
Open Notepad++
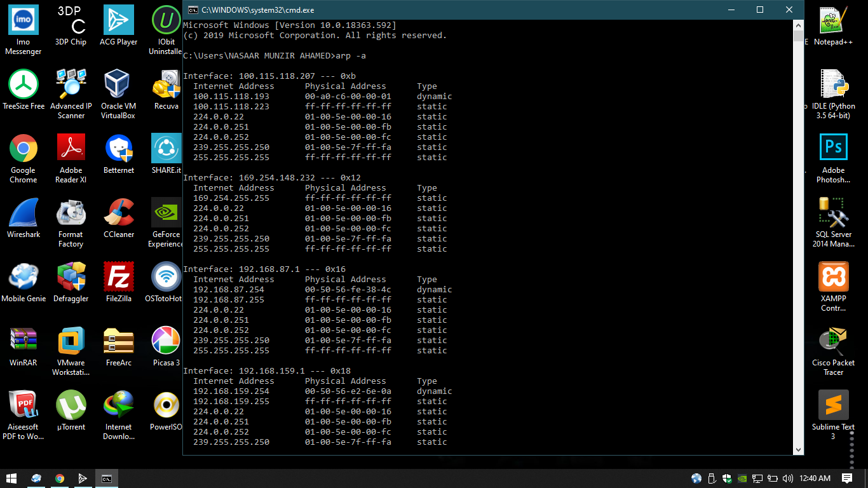[x=833, y=21]
